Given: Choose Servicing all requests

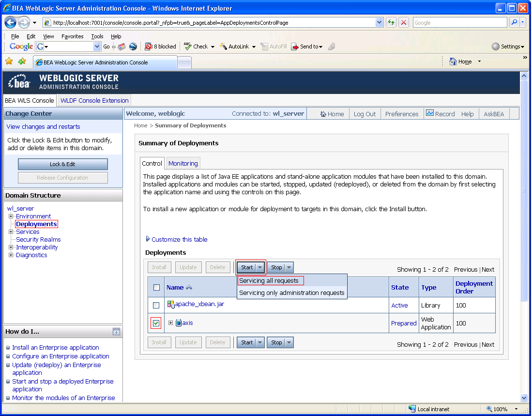Looking at the screenshot, I should click(269, 280).
